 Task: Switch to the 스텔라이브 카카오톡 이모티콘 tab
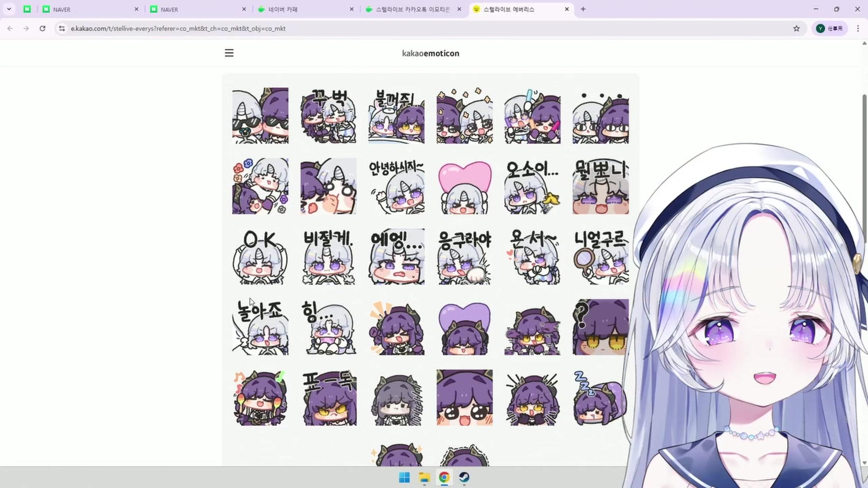(x=413, y=9)
